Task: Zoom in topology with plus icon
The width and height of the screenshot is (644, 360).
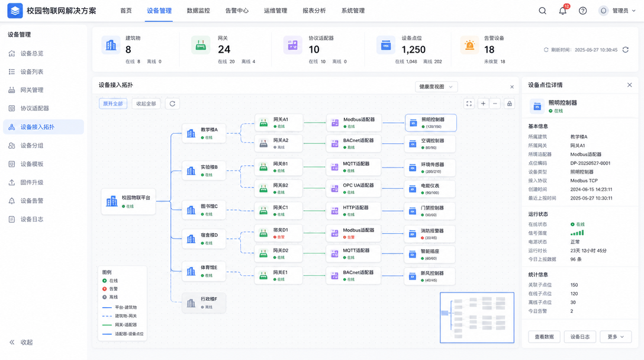Action: (x=483, y=104)
